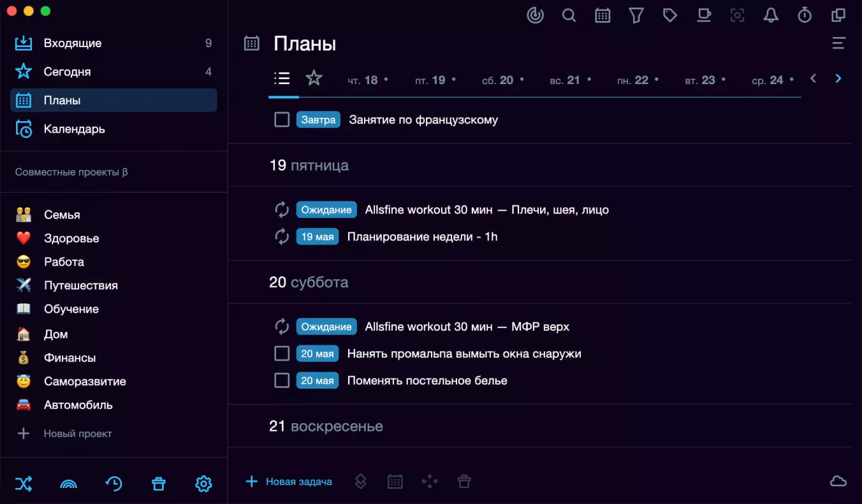Click the shuffle arrows icon in sidebar footer
This screenshot has height=504, width=862.
click(24, 484)
